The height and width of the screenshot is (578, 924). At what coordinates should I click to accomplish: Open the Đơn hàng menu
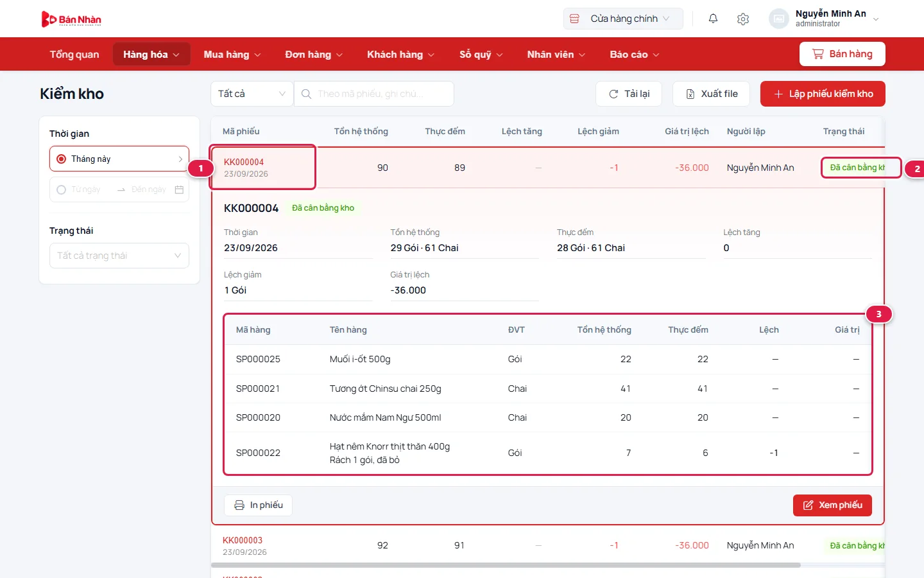tap(314, 54)
